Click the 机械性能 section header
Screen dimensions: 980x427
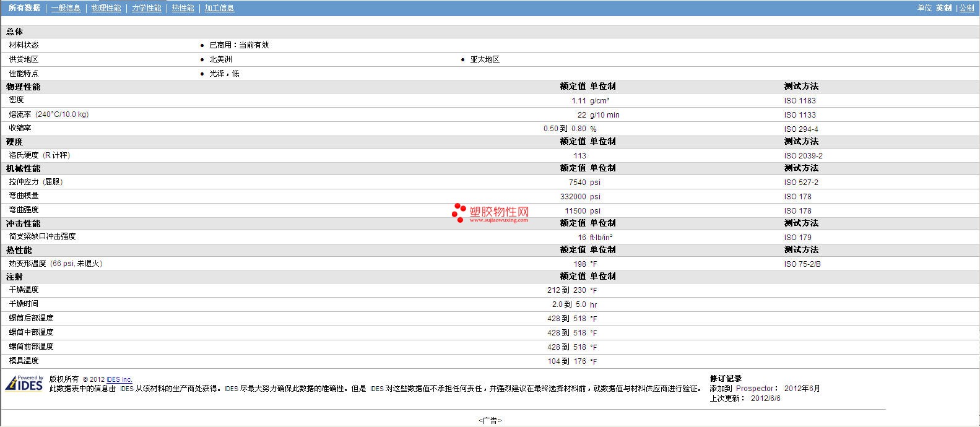24,168
